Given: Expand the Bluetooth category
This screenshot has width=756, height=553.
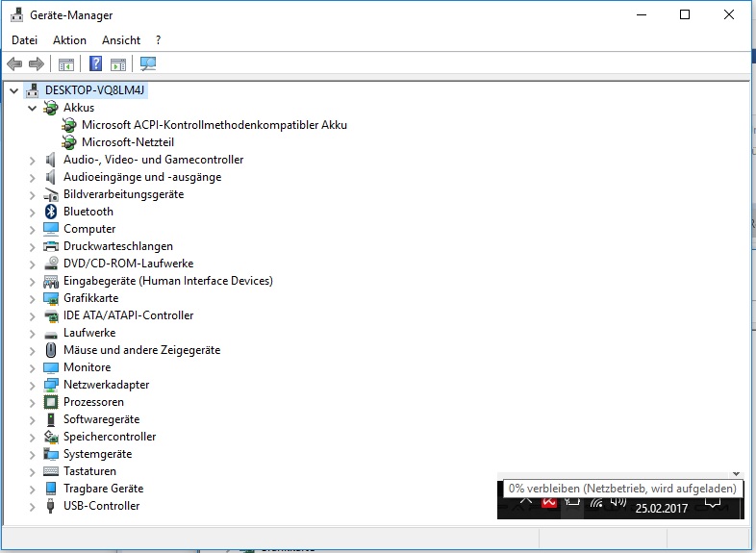Looking at the screenshot, I should (33, 213).
